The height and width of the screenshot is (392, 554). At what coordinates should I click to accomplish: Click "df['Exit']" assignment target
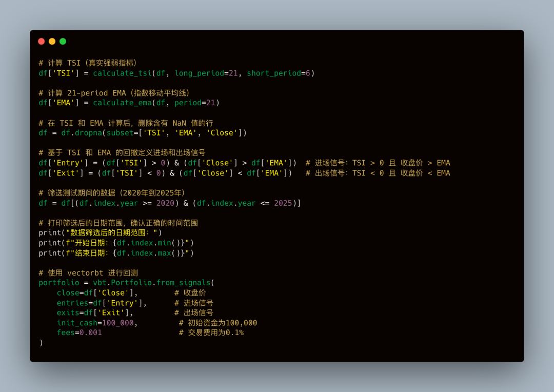(61, 173)
